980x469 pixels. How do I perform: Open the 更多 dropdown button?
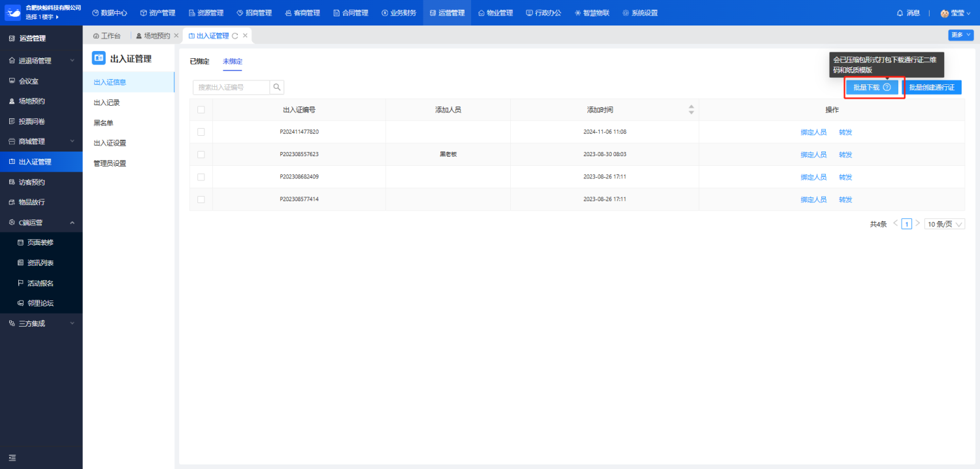[x=960, y=35]
